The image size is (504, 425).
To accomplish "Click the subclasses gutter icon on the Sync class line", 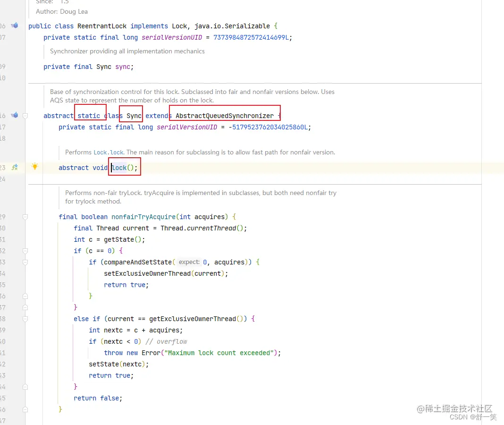I will pos(15,115).
